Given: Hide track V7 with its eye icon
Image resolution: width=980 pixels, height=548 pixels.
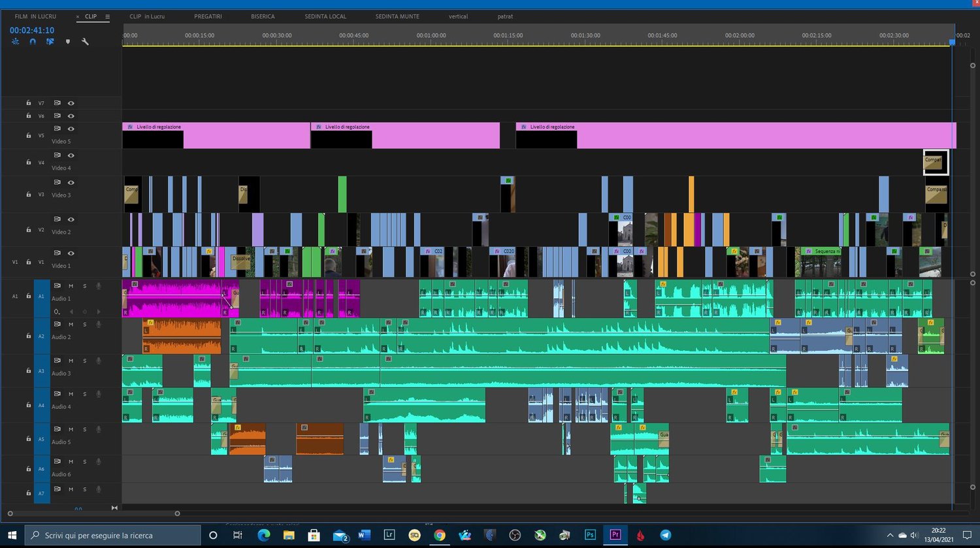Looking at the screenshot, I should coord(71,103).
